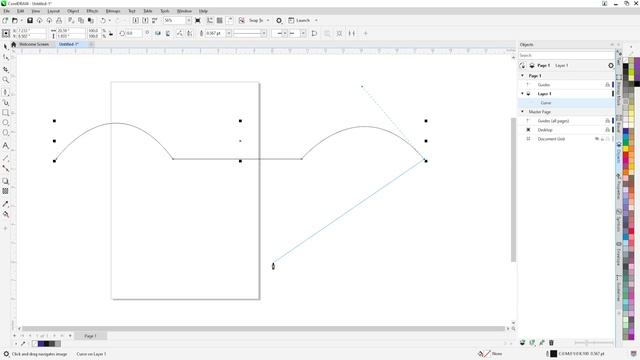
Task: Toggle the lock ratio padlock button
Action: coord(111,33)
